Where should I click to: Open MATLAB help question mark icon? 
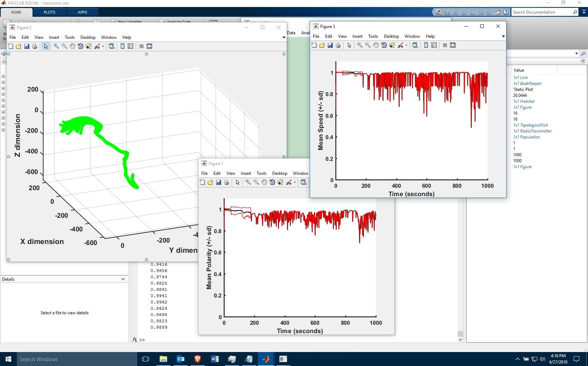(506, 12)
